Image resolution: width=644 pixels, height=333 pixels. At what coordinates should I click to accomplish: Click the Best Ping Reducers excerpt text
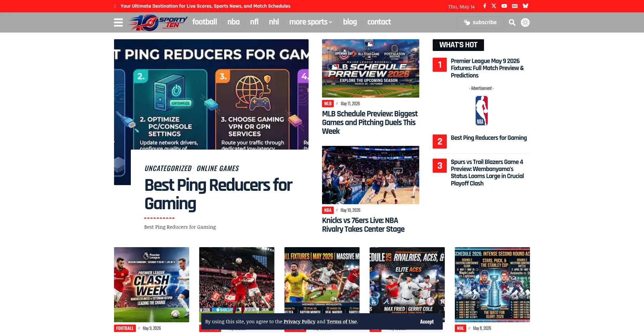pyautogui.click(x=180, y=227)
